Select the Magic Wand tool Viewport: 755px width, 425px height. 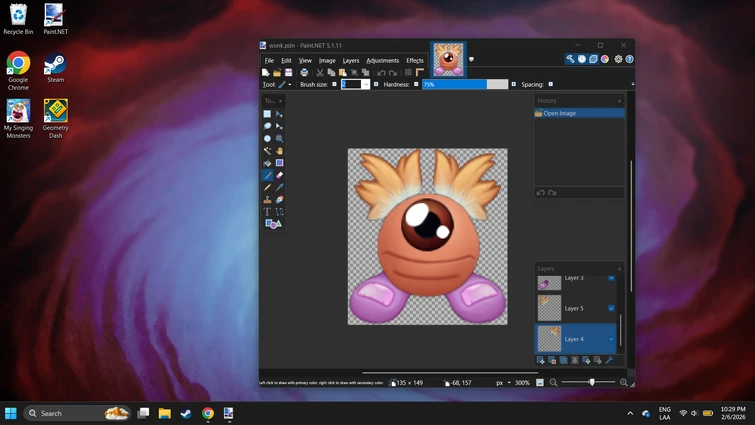click(267, 151)
